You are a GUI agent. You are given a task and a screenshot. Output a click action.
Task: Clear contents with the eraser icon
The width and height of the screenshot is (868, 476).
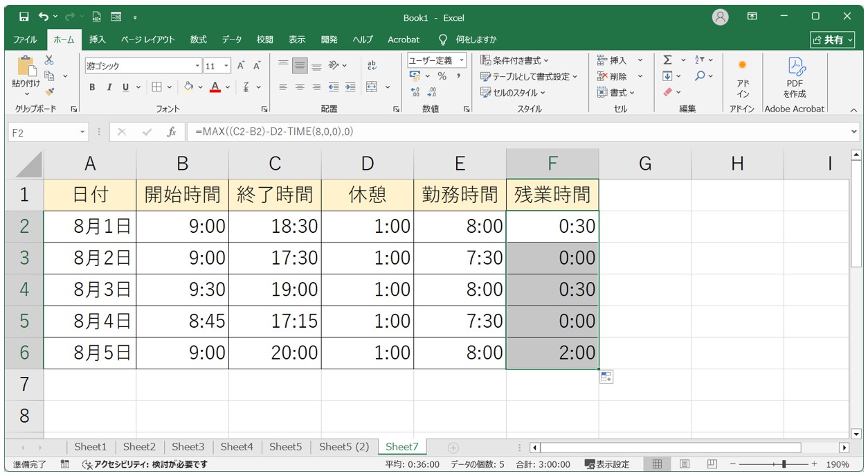tap(667, 92)
